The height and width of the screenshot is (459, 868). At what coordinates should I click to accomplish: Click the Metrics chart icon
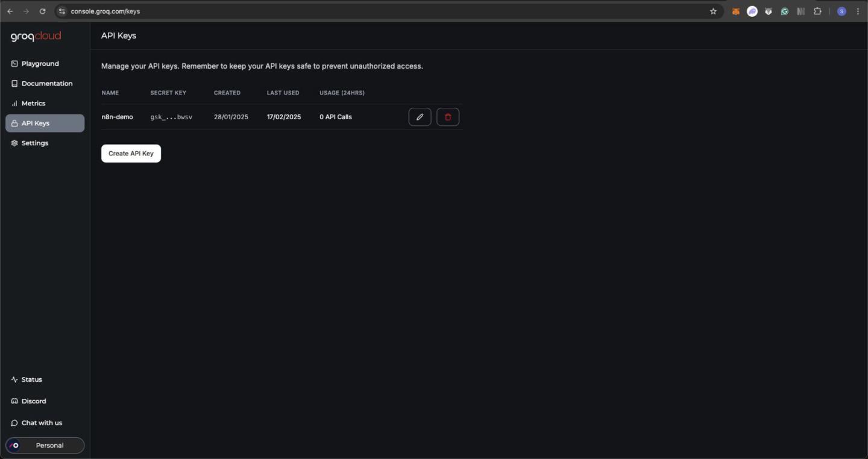[14, 103]
